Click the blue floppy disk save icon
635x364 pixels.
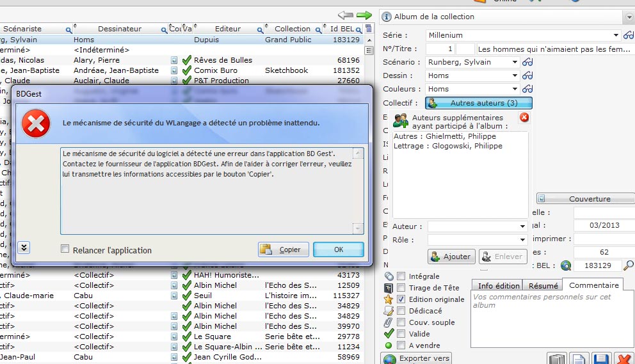pyautogui.click(x=600, y=358)
